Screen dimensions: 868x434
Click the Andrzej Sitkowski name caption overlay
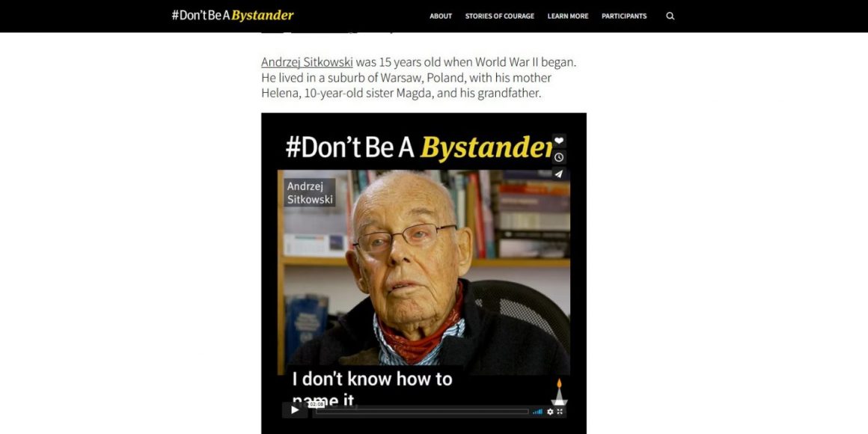tap(310, 192)
